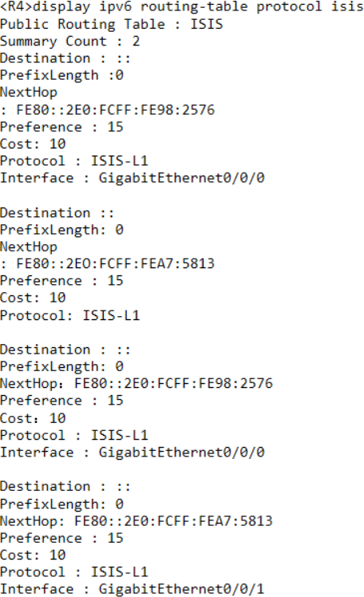
Task: Click the first Preference : 15 line
Action: pyautogui.click(x=61, y=127)
